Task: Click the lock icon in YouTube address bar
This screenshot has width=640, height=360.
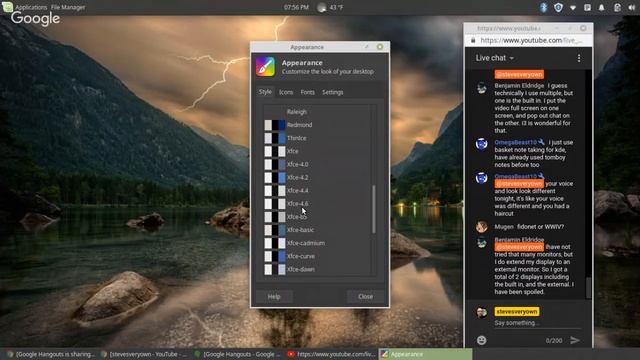Action: pyautogui.click(x=473, y=40)
